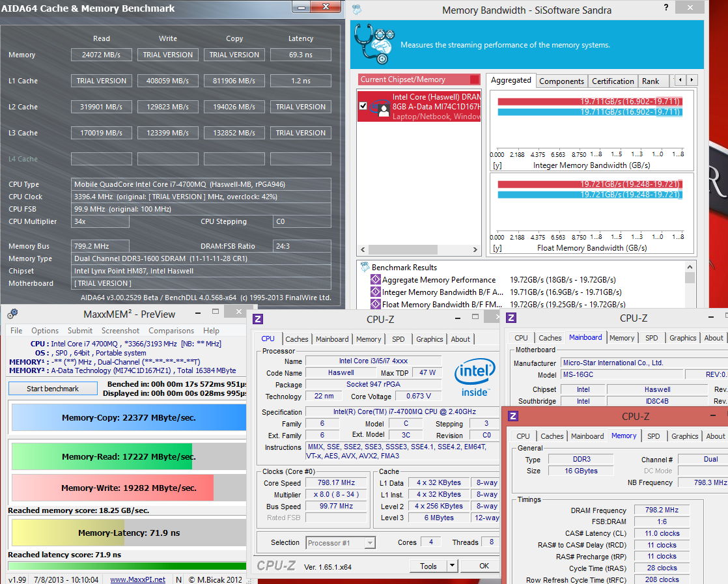Select CPU tab in CPU-Z Mainboard window
Screen dimensions: 728x584
[x=521, y=338]
